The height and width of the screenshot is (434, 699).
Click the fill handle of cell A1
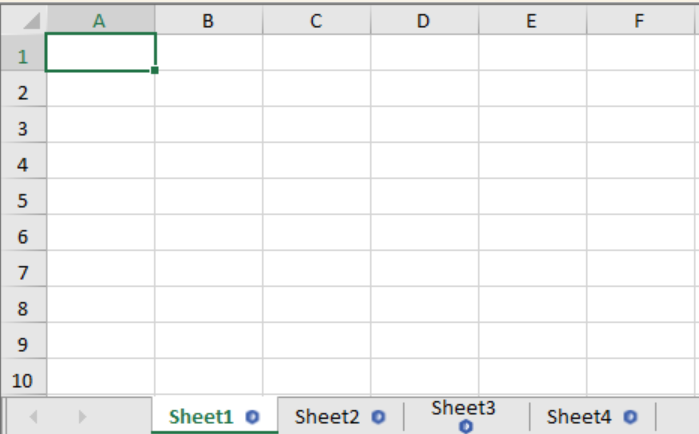point(156,71)
